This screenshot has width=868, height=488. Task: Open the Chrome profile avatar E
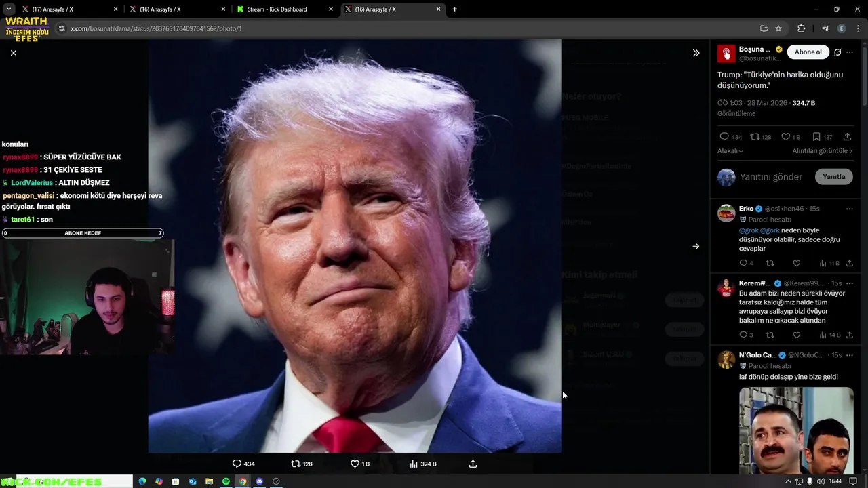coord(842,28)
